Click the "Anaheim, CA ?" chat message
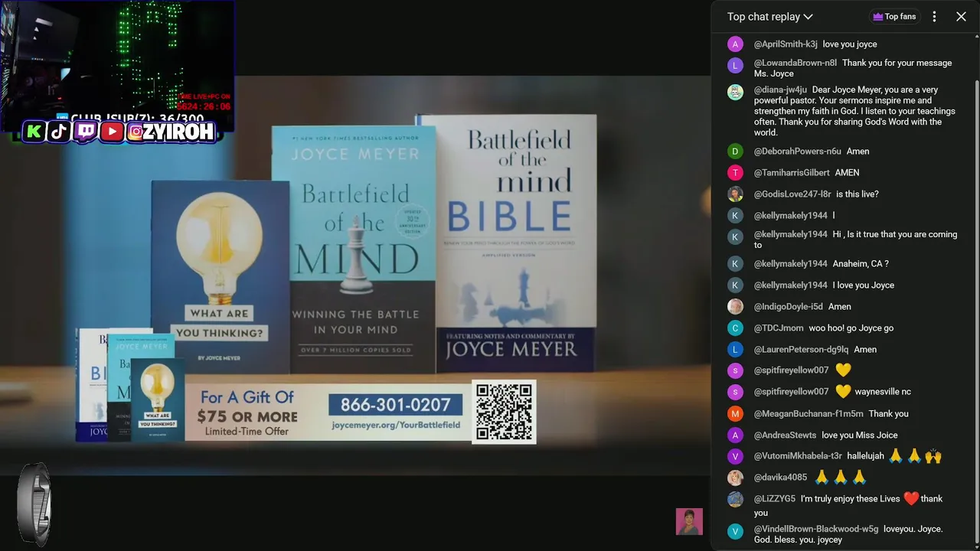Screen dimensions: 980x551 861,264
